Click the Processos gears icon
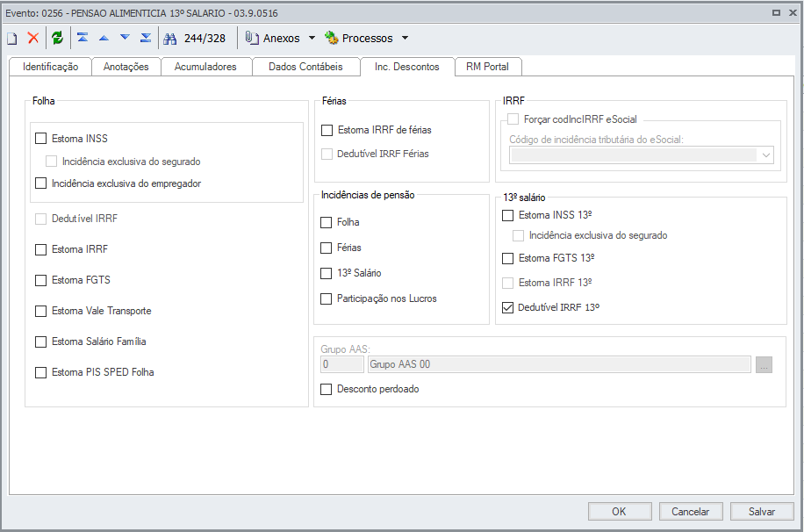804x532 pixels. (332, 38)
